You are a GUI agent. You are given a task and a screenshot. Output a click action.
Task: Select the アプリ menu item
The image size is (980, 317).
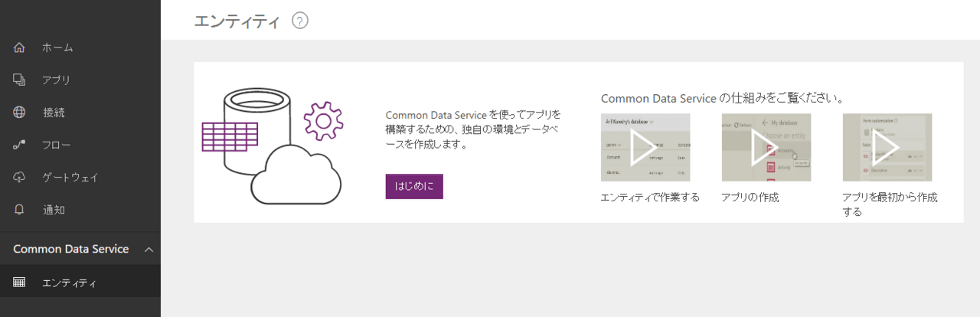56,80
